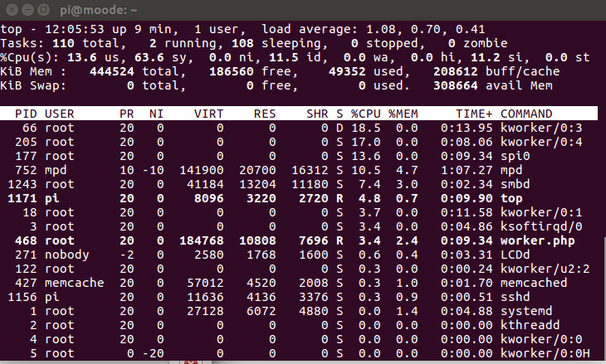The width and height of the screenshot is (606, 364).
Task: Click the terminal's vertical scrollbar
Action: tap(604, 297)
